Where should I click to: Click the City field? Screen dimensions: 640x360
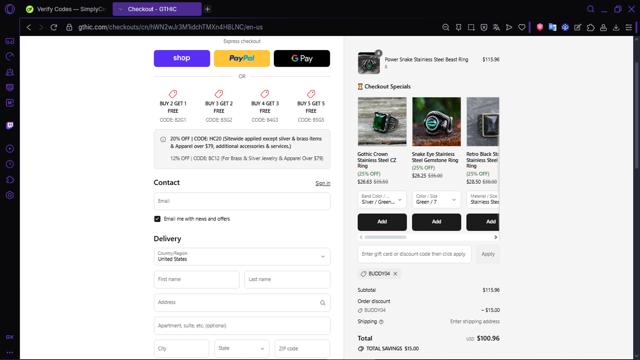click(181, 348)
